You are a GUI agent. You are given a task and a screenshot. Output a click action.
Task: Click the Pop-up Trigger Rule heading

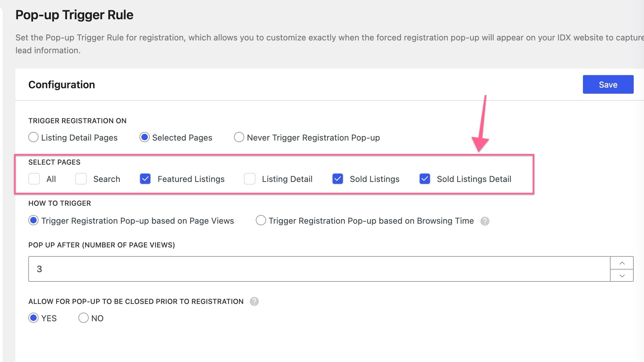(x=74, y=15)
